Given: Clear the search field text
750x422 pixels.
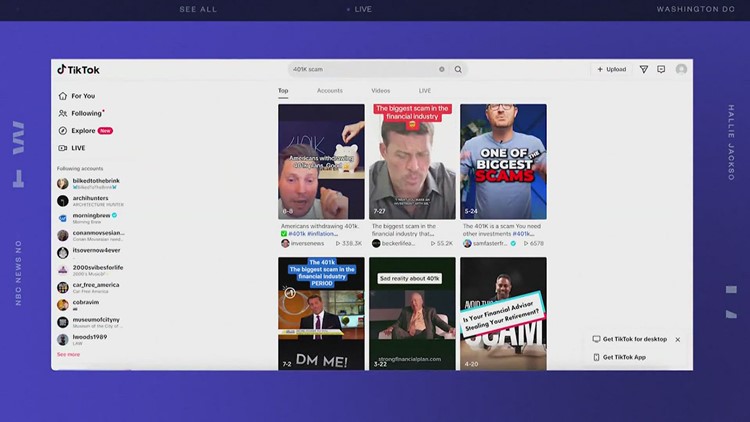Looking at the screenshot, I should (441, 69).
